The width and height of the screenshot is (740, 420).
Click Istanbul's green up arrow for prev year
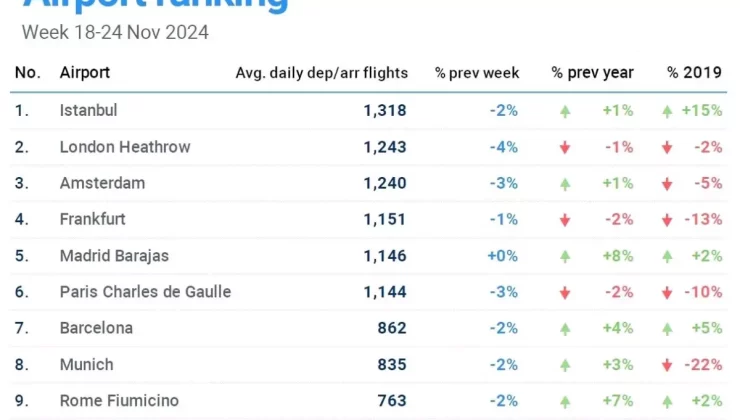tap(565, 111)
